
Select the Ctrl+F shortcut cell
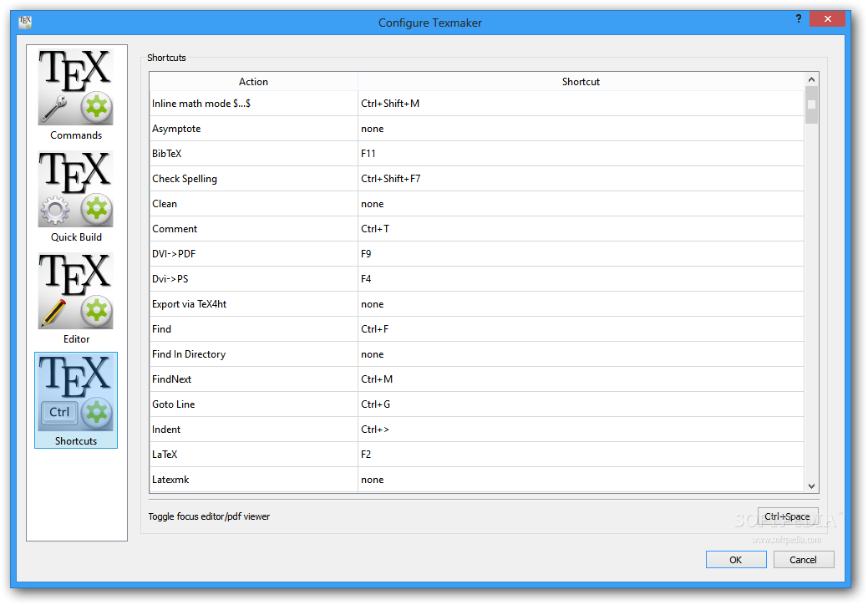click(x=581, y=328)
